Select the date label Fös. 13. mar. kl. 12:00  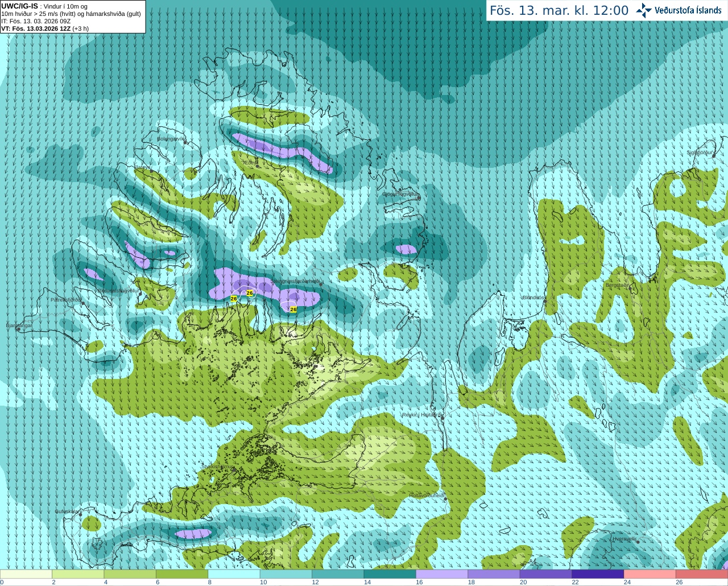point(559,11)
